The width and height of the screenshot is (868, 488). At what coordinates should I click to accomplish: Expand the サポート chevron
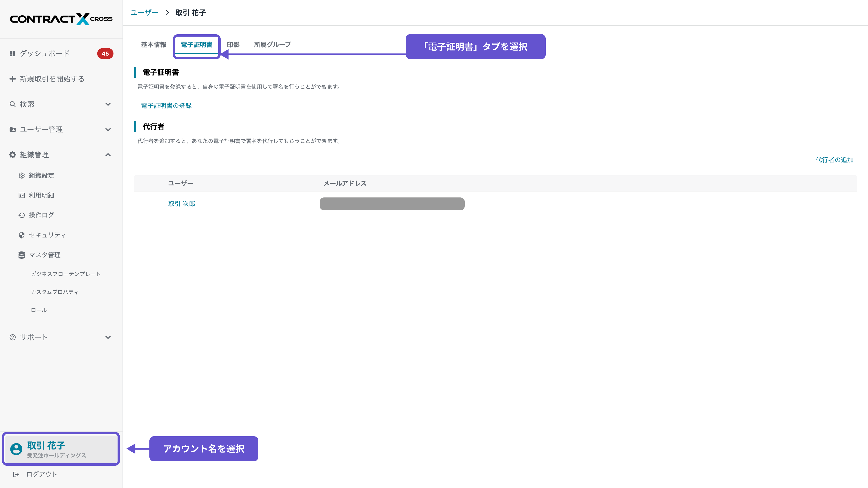click(x=108, y=337)
